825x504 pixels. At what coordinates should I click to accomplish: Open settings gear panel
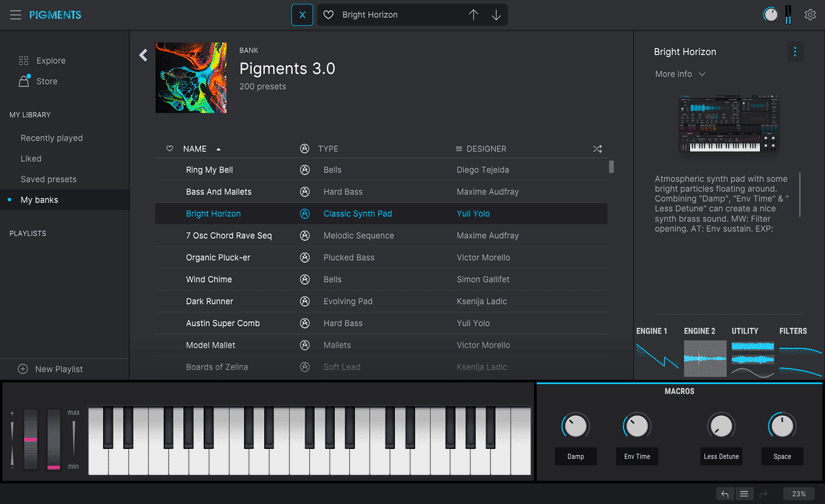[810, 15]
